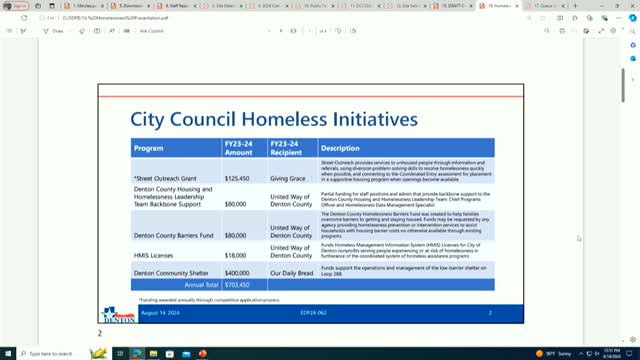
Task: Open the Draw tool options dropdown
Action: (x=70, y=31)
